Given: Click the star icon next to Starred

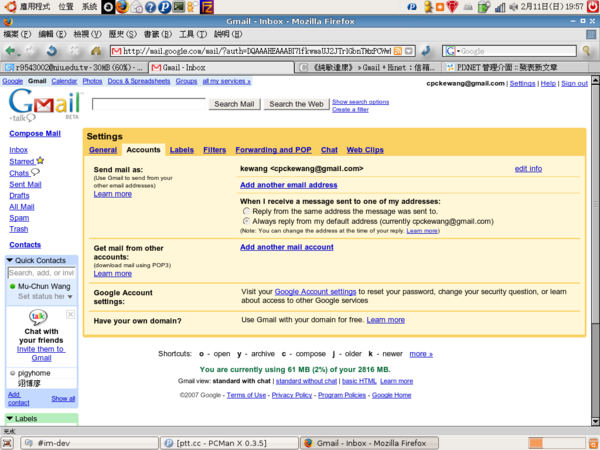Looking at the screenshot, I should click(40, 160).
